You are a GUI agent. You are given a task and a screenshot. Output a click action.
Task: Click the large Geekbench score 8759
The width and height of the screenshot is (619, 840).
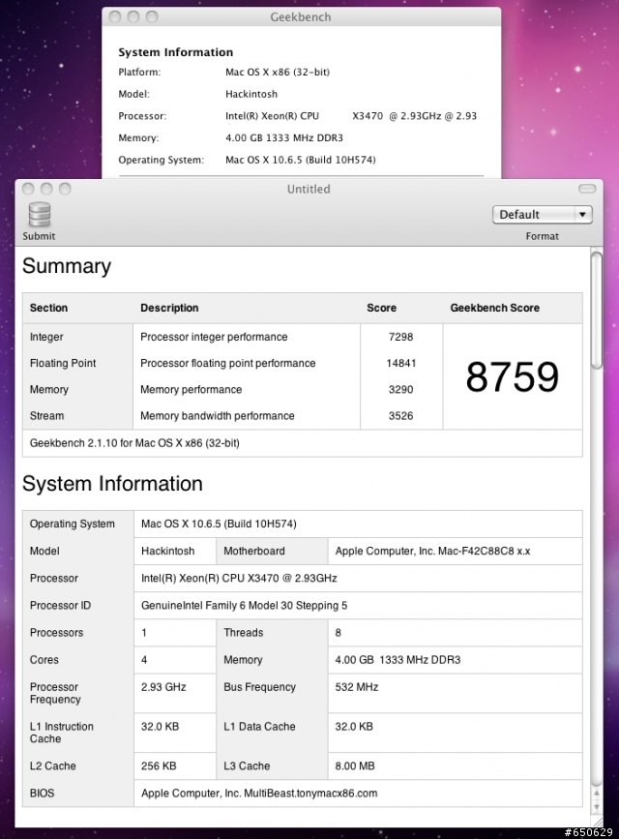[x=513, y=376]
